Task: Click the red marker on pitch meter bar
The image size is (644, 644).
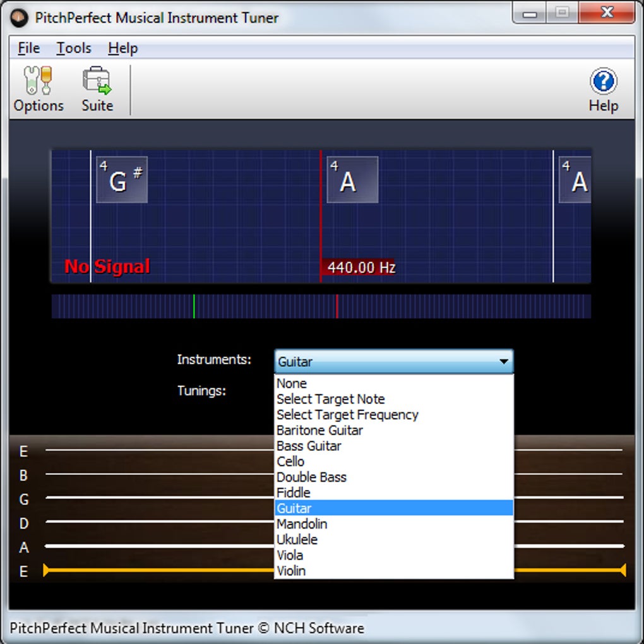Action: click(337, 306)
